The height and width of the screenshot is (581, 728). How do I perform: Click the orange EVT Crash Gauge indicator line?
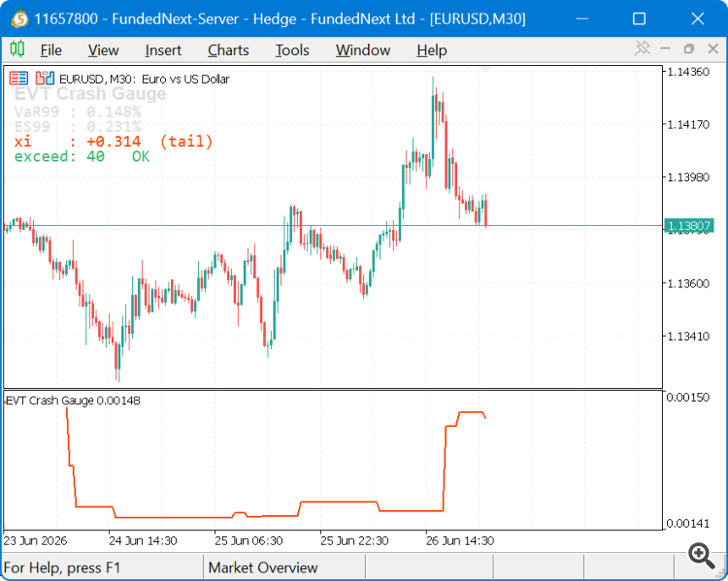point(339,501)
